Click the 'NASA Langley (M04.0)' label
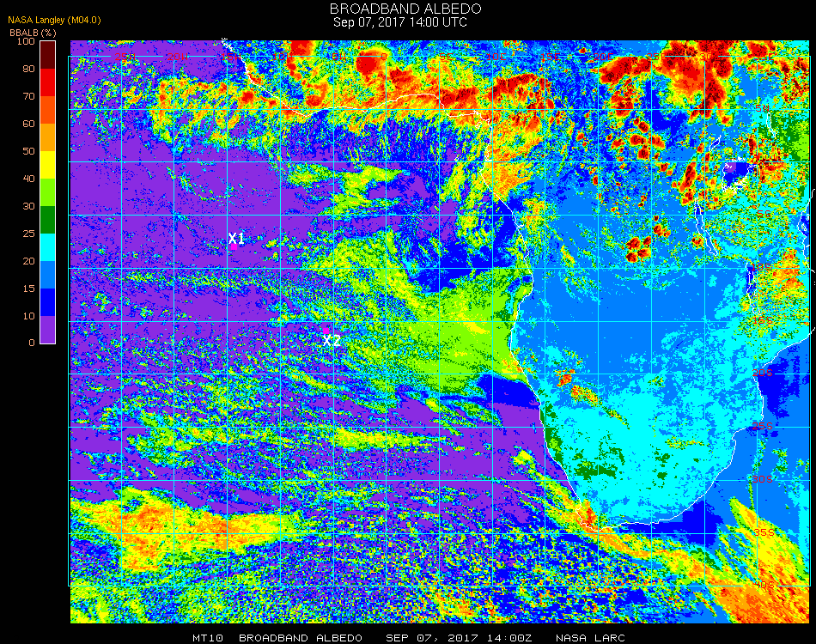This screenshot has height=644, width=816. point(54,21)
